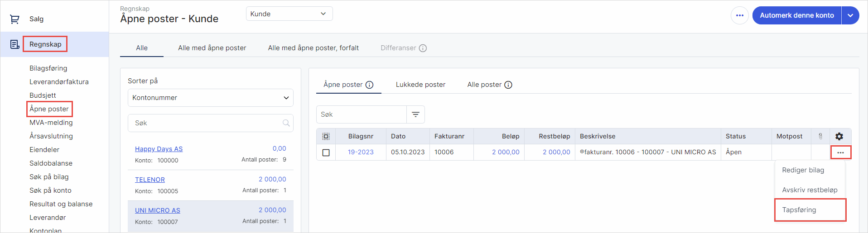Select Tapsføring from the context menu
This screenshot has height=233, width=868.
click(x=799, y=210)
